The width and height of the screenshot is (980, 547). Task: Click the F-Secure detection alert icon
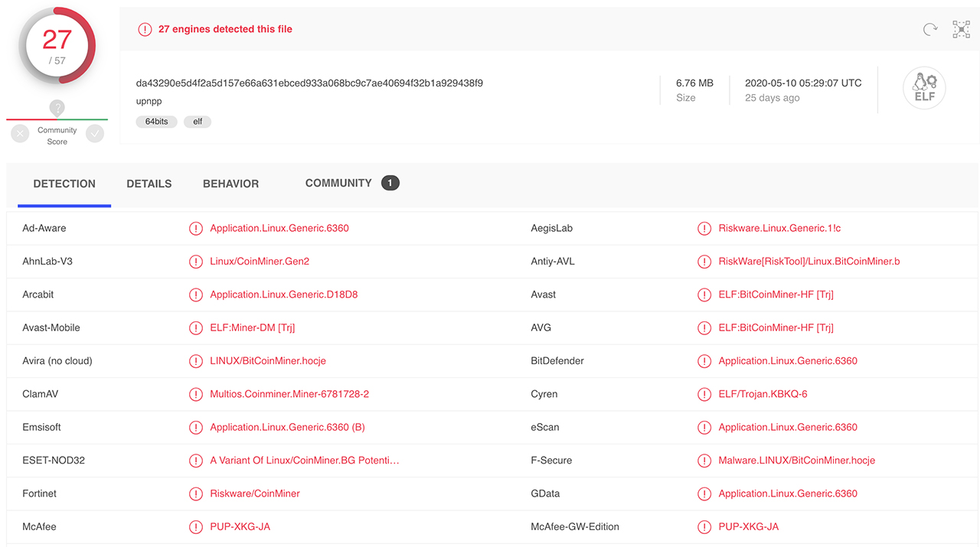point(704,461)
